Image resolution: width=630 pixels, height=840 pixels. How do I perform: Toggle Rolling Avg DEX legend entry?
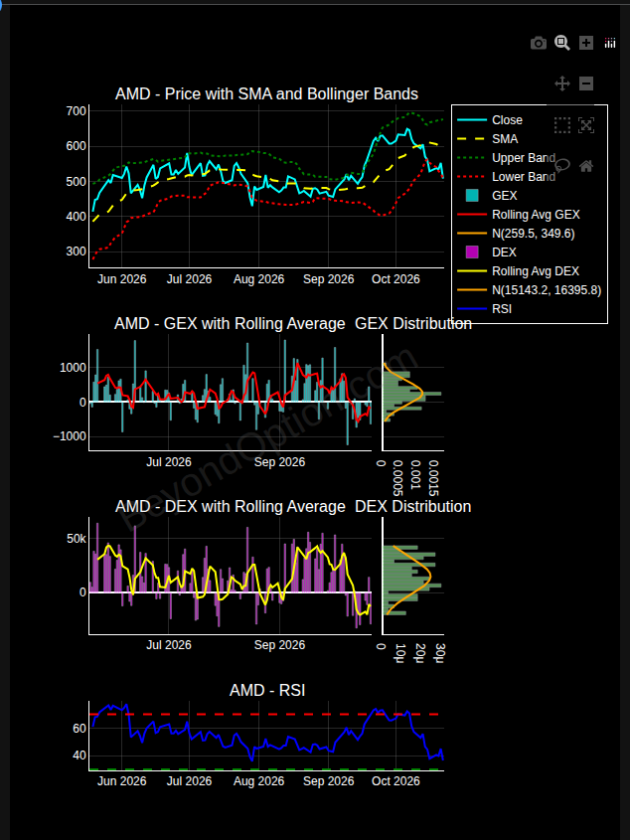pos(536,271)
